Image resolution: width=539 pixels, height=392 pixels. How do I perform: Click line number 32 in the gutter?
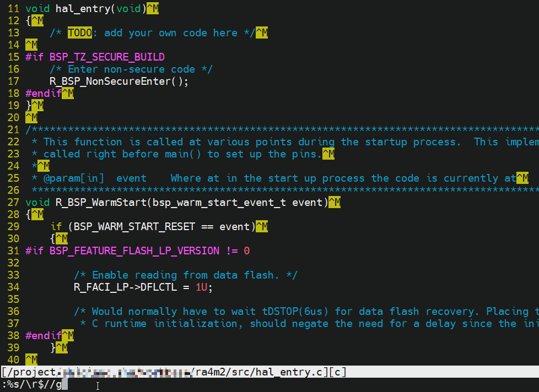(13, 263)
